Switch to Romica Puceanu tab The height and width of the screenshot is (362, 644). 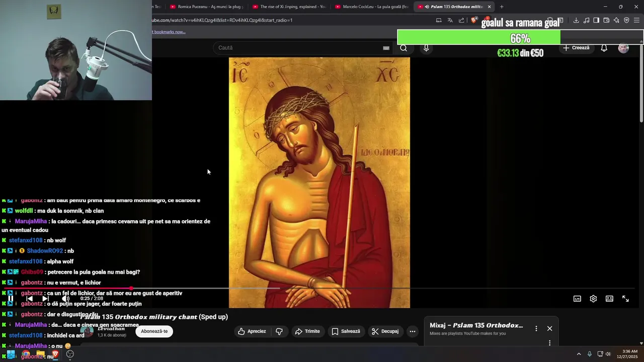[206, 7]
